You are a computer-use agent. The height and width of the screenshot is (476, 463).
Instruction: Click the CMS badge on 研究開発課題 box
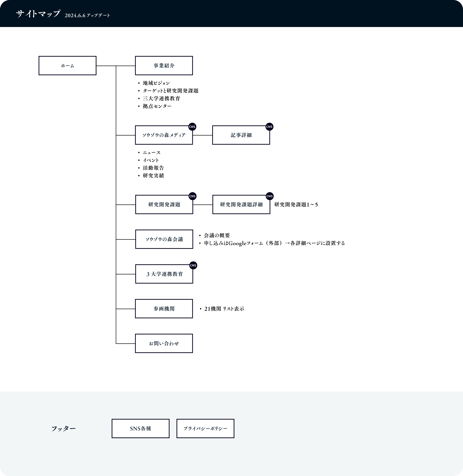pos(192,196)
